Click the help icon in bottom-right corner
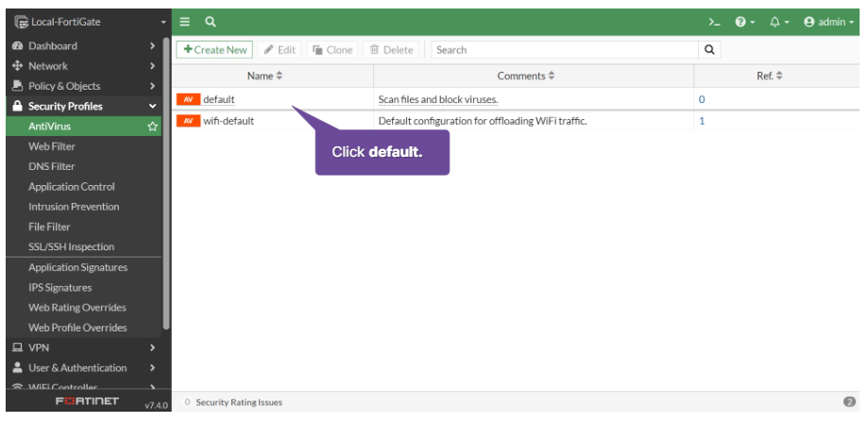 pos(850,402)
